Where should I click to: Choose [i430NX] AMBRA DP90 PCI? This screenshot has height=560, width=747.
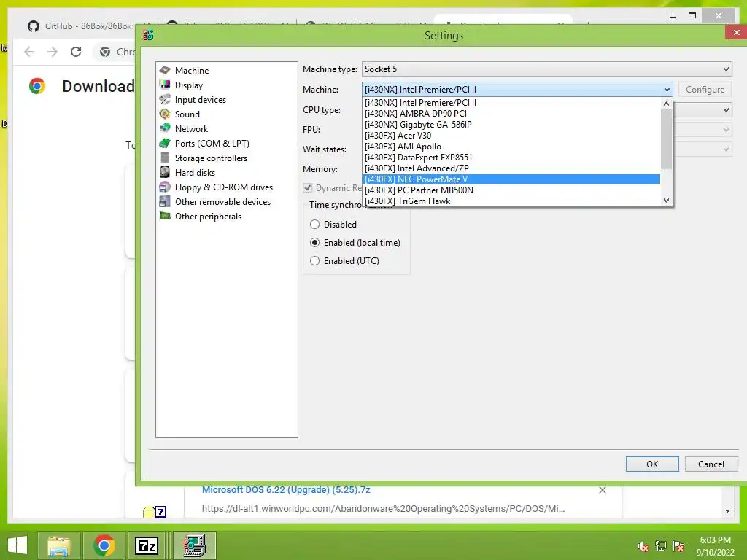[511, 113]
